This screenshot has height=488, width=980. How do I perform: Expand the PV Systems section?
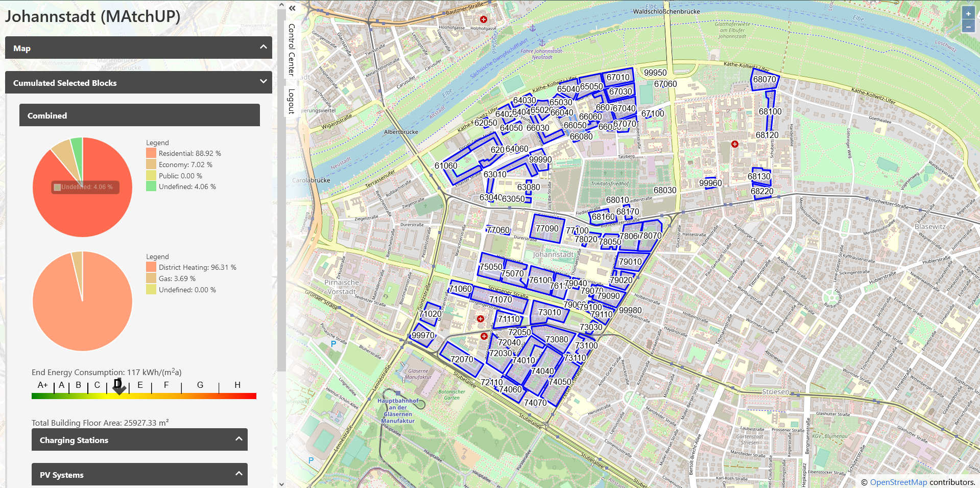(139, 474)
